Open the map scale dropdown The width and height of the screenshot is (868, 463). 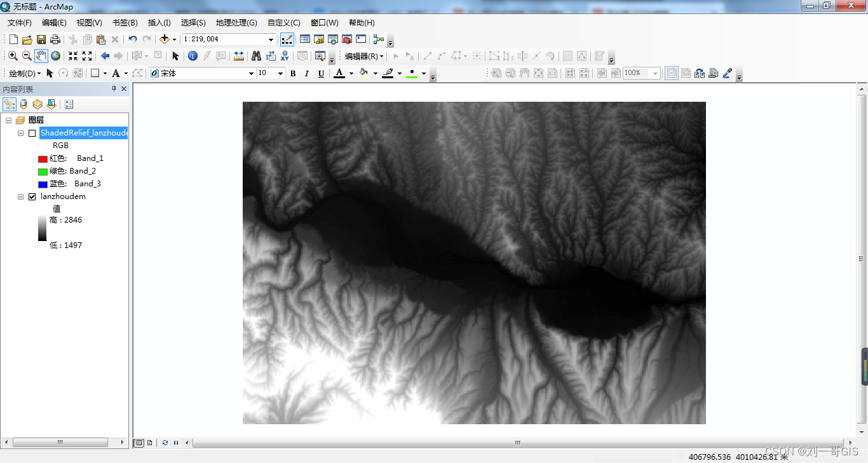tap(271, 39)
